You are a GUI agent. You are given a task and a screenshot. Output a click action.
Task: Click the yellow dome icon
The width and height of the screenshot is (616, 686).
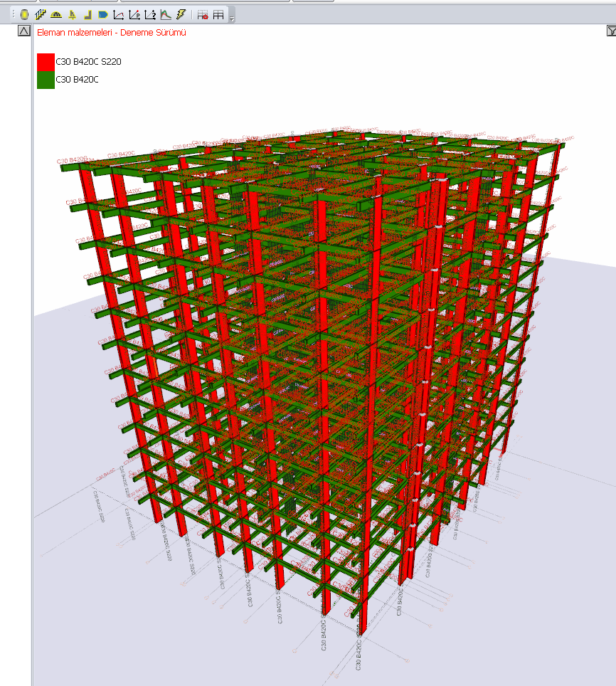[56, 15]
